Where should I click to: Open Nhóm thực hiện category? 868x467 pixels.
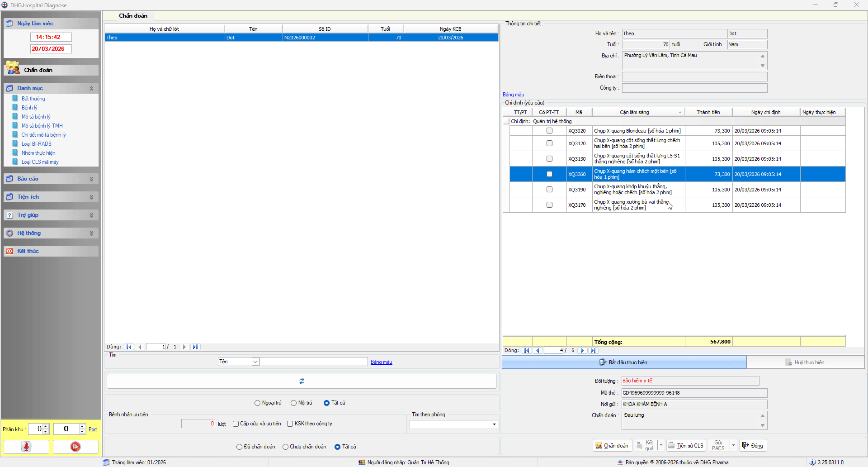tap(38, 153)
